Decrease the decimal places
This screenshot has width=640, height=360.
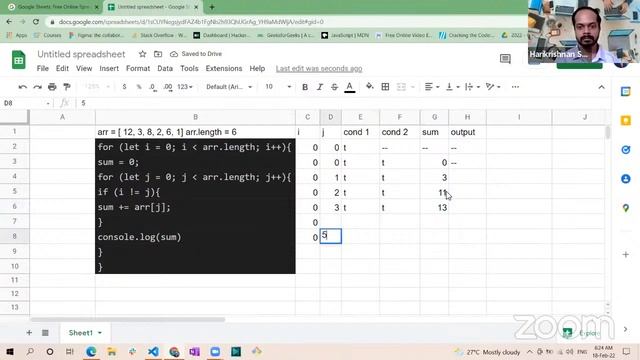(x=153, y=87)
